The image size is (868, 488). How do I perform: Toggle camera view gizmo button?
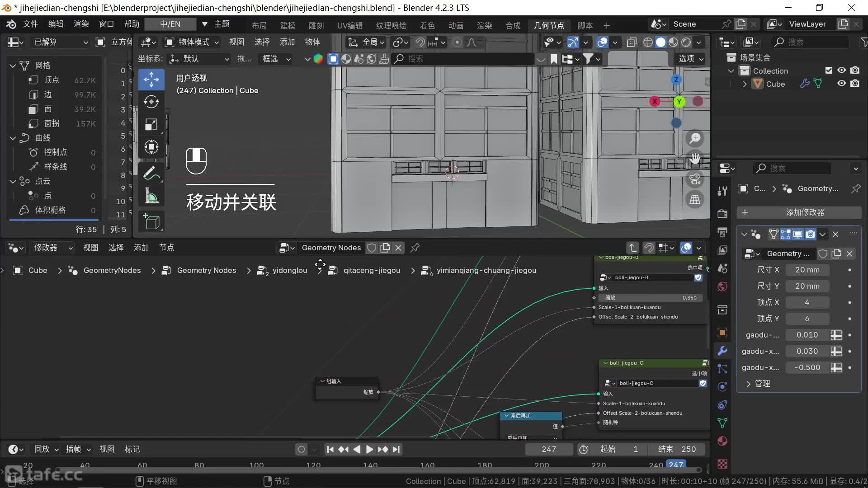click(695, 179)
